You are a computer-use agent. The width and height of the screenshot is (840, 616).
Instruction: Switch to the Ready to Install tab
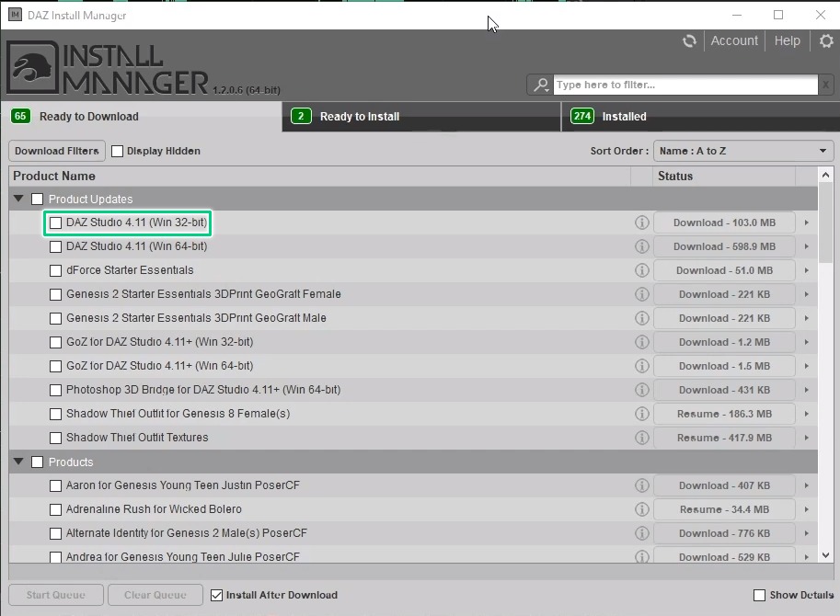[x=420, y=117]
